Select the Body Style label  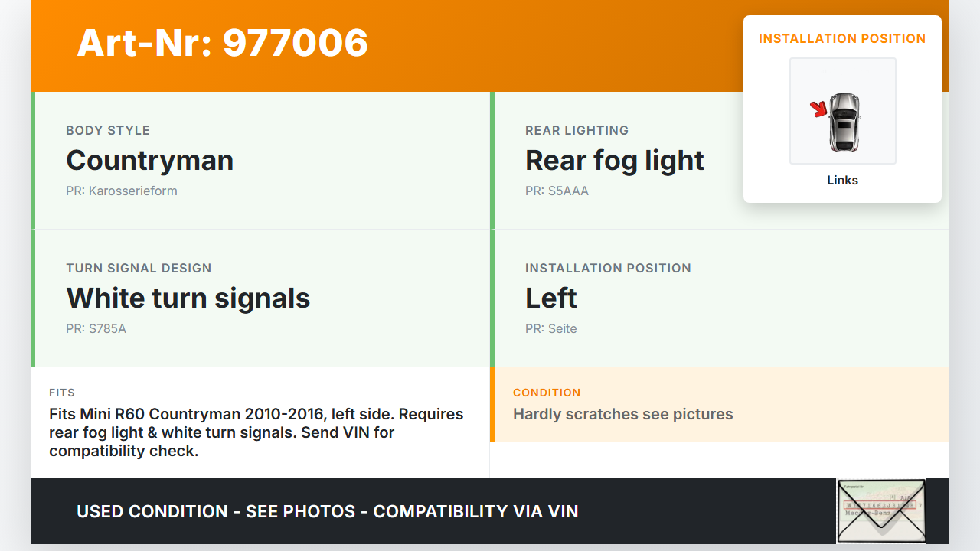tap(108, 131)
